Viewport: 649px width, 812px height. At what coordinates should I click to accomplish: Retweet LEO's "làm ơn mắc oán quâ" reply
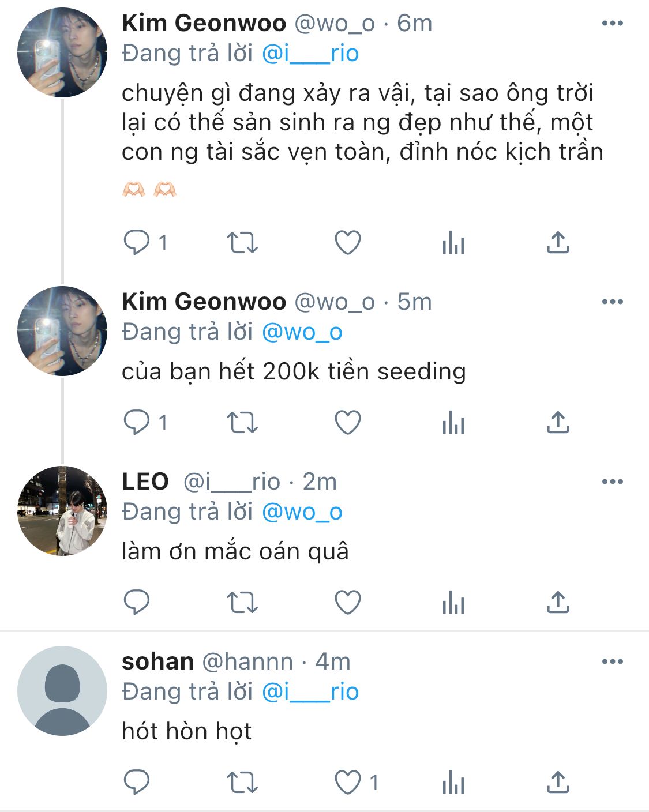[x=242, y=603]
